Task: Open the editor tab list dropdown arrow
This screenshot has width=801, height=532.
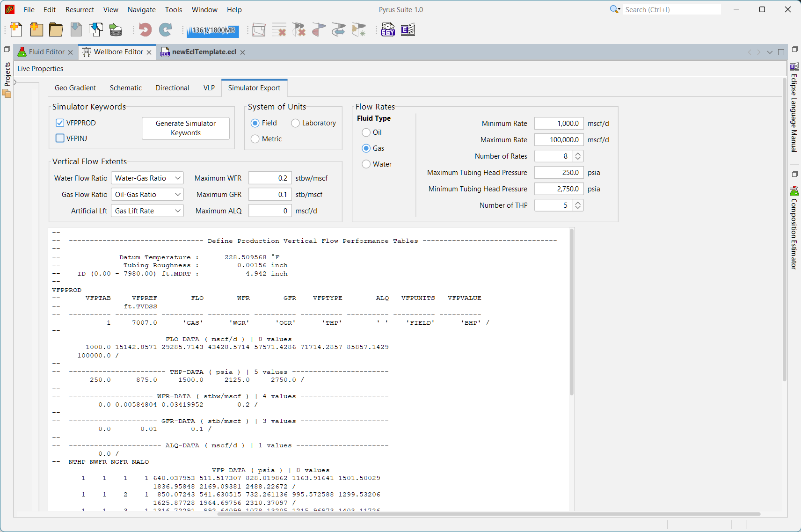Action: [x=770, y=52]
